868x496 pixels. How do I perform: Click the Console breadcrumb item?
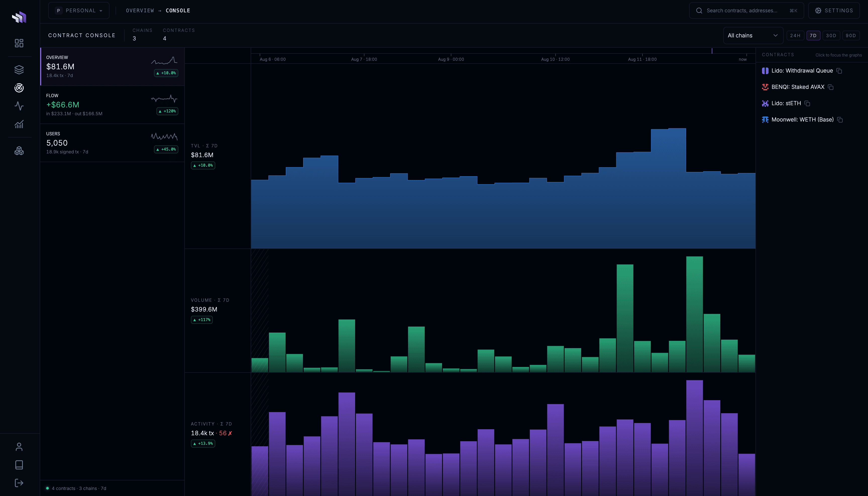tap(178, 11)
